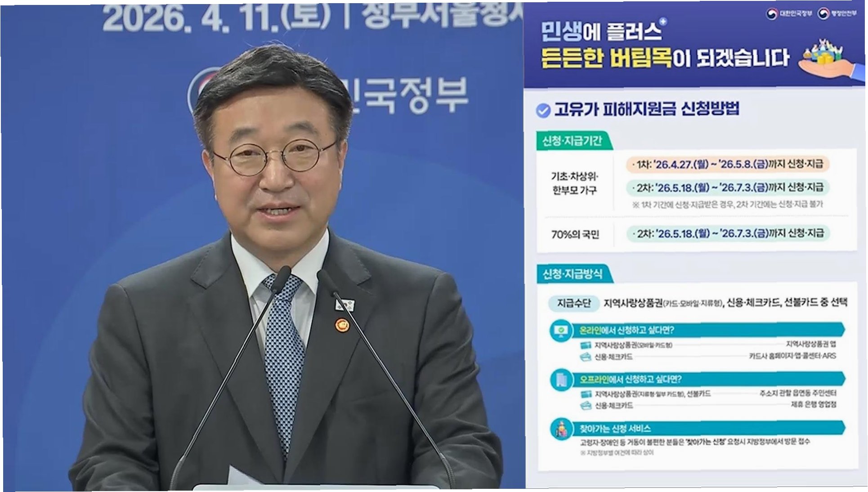
Task: Click the blue check mark before 고유가 피해지원금
Action: [543, 111]
